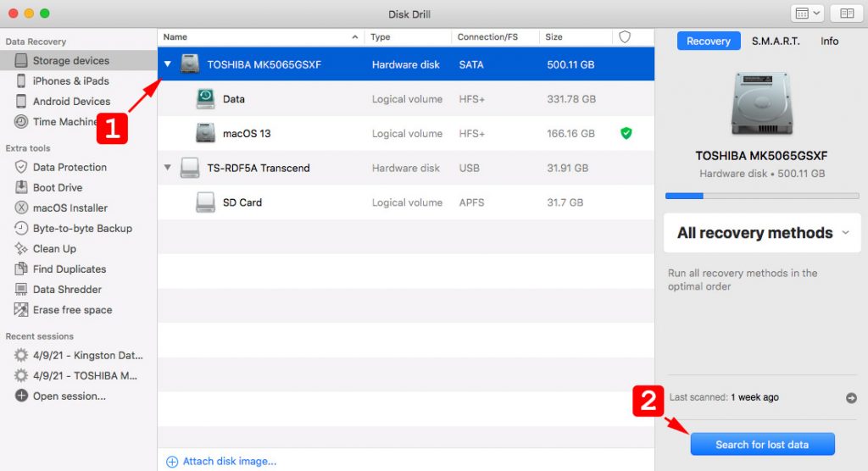
Task: Click the macOS 13 volume name
Action: pos(247,133)
